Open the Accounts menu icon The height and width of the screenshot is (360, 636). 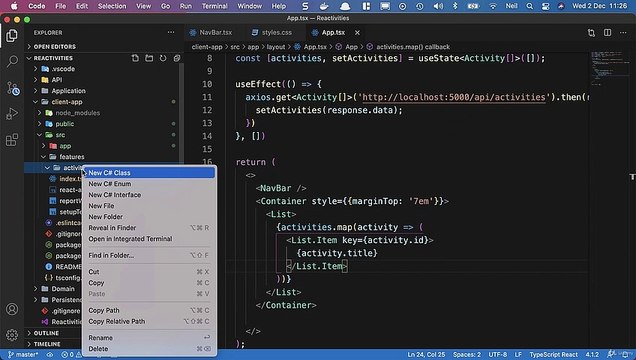click(12, 309)
